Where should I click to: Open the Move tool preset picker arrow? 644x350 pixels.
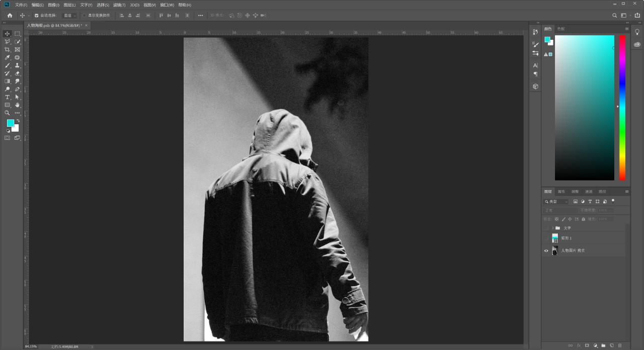click(x=29, y=16)
